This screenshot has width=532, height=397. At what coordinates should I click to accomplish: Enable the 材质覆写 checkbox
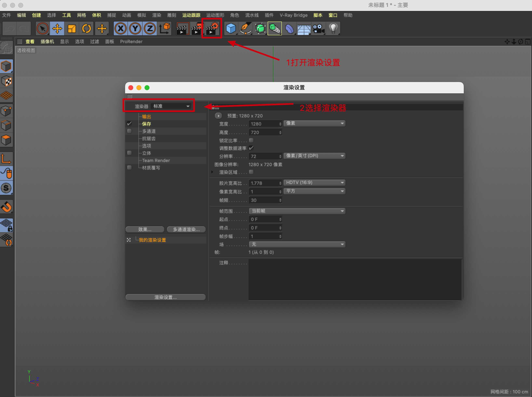pos(129,167)
